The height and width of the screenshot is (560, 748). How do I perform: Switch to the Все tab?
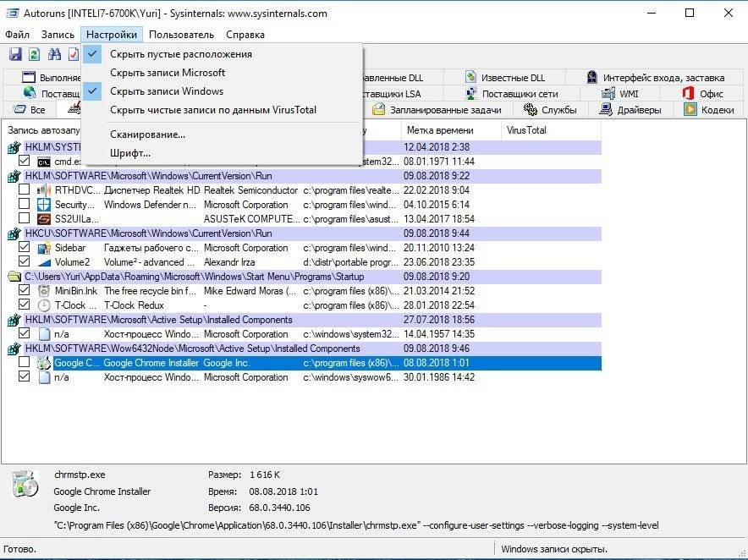click(30, 110)
